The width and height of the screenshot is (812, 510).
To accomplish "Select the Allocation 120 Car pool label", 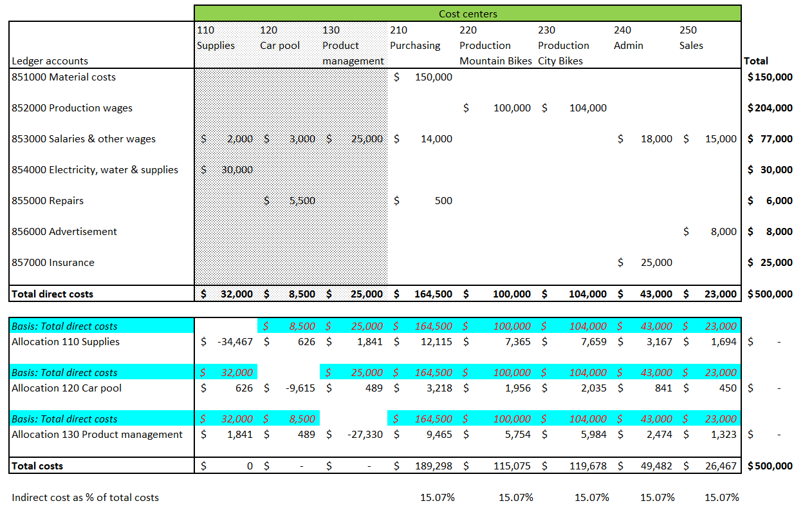I will click(66, 388).
